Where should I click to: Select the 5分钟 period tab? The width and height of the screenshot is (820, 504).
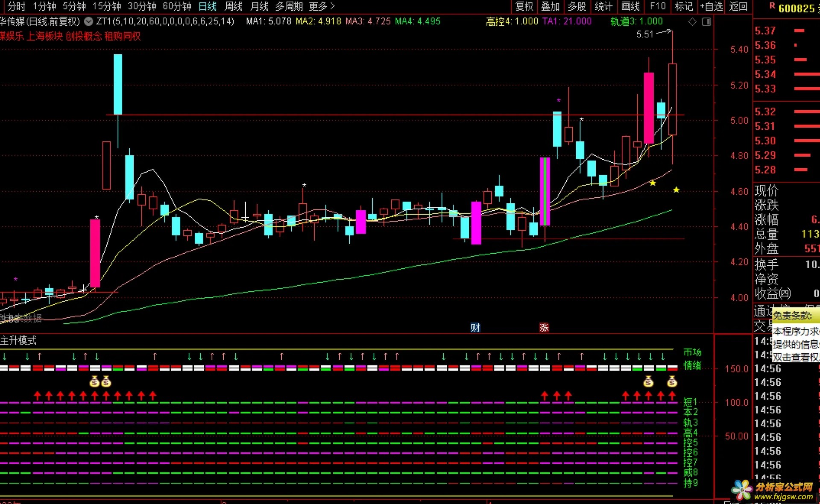click(x=74, y=6)
